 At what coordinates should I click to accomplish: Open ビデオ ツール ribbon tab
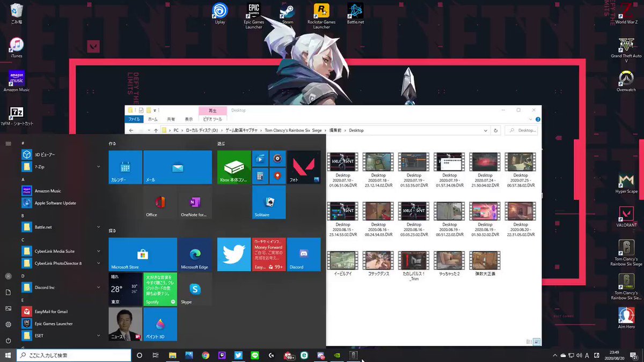tap(213, 119)
